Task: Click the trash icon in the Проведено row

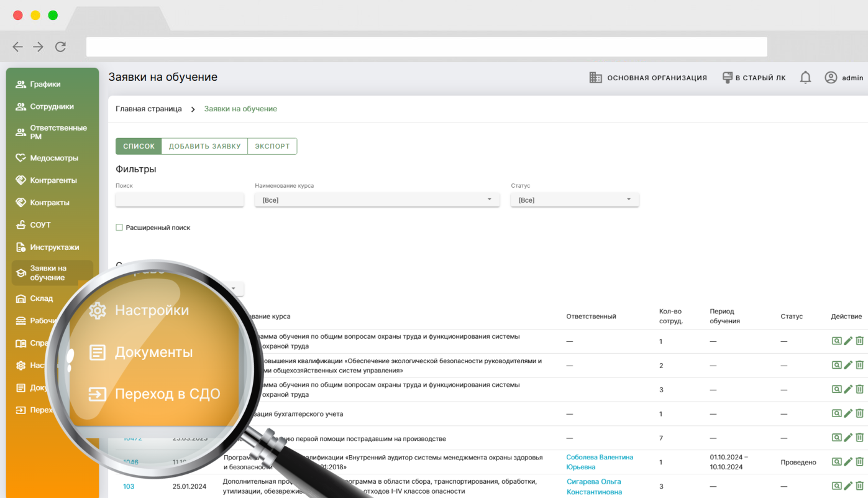Action: click(860, 462)
